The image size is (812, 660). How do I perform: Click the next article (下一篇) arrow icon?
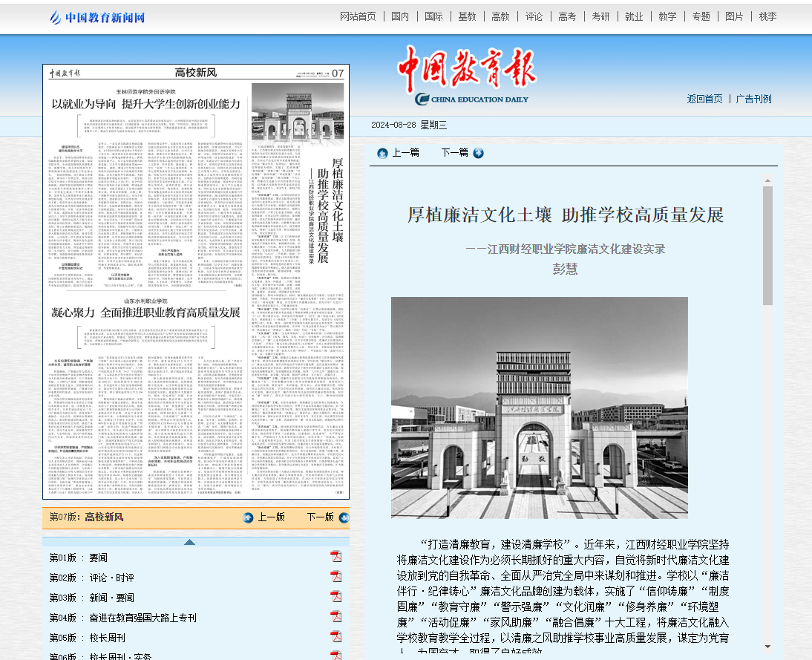pos(479,153)
